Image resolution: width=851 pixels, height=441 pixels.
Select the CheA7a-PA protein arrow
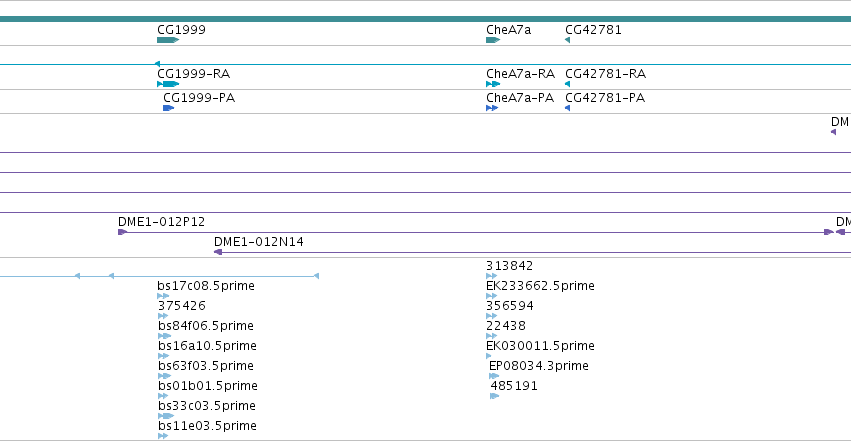(x=492, y=108)
